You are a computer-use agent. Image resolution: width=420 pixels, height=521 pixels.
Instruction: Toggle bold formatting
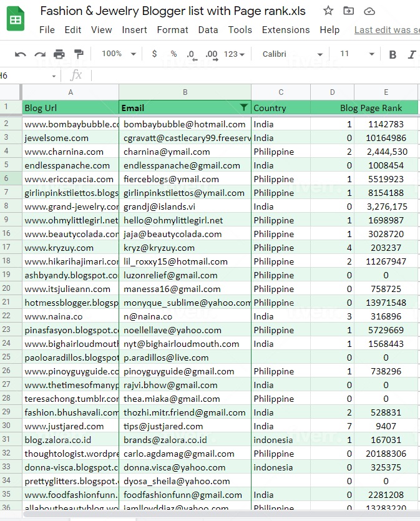(x=393, y=54)
